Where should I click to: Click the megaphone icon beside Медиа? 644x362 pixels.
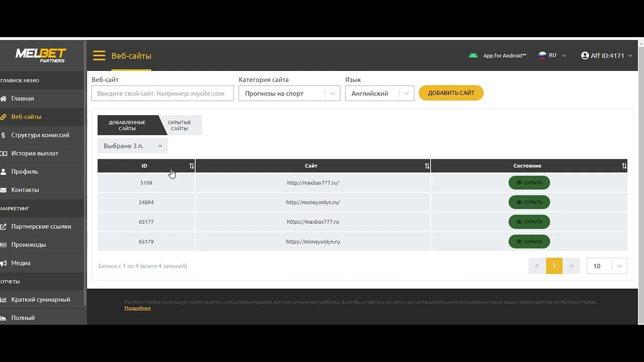4,263
